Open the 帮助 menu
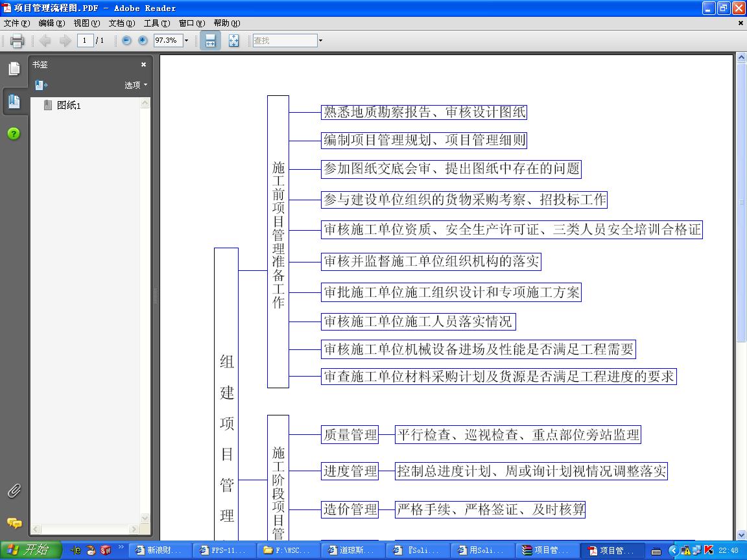 click(227, 23)
